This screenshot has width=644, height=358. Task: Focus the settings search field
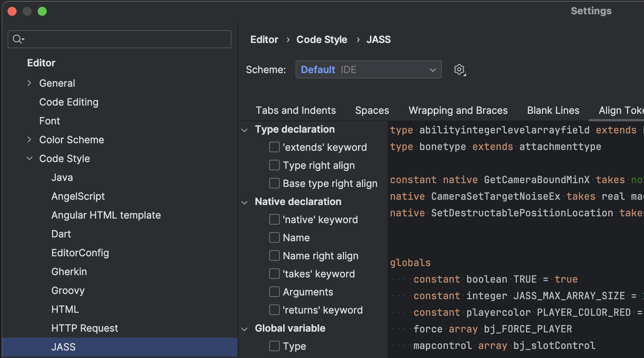coord(124,39)
